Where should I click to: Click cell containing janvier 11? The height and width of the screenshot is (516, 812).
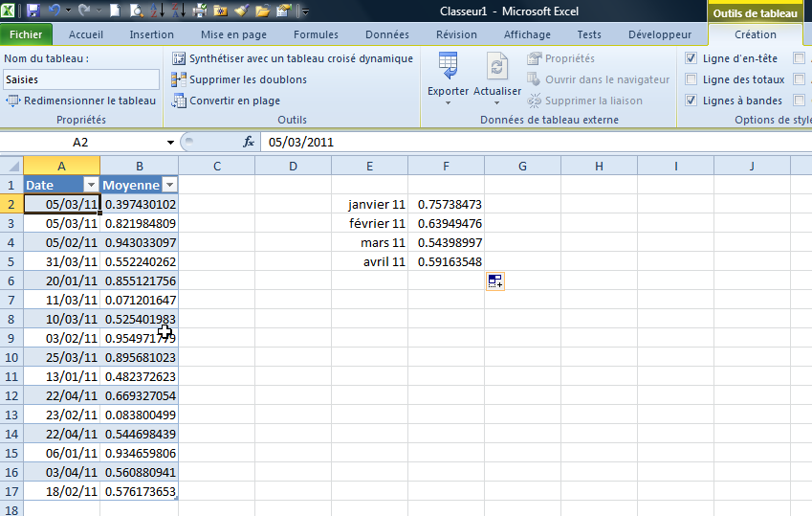pyautogui.click(x=370, y=204)
